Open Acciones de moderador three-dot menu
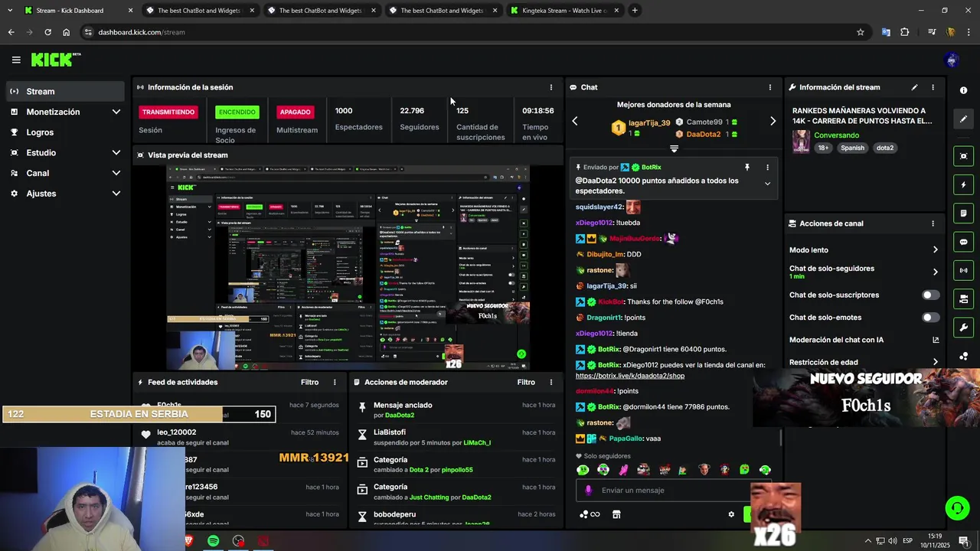Image resolution: width=980 pixels, height=551 pixels. [x=550, y=382]
